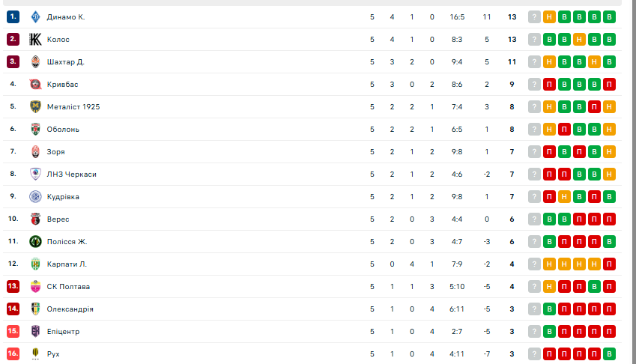Click the Металіст 1925 club logo
Viewport: 636px width, 364px height.
coord(35,107)
